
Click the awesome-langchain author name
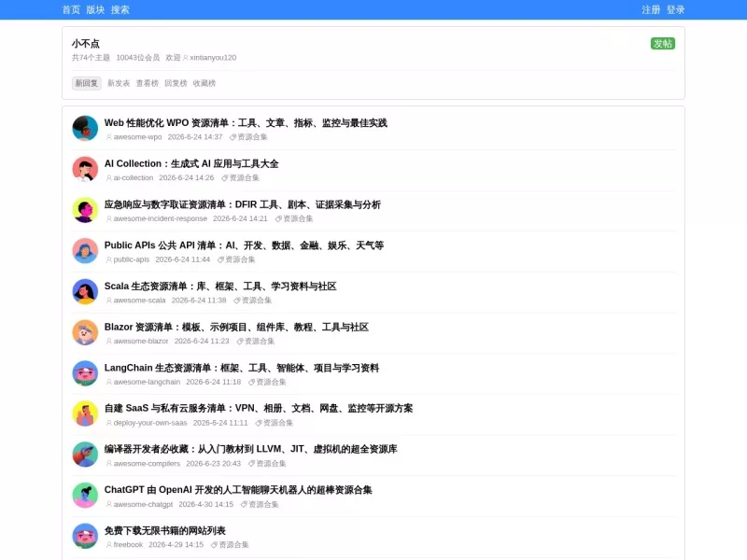coord(147,382)
